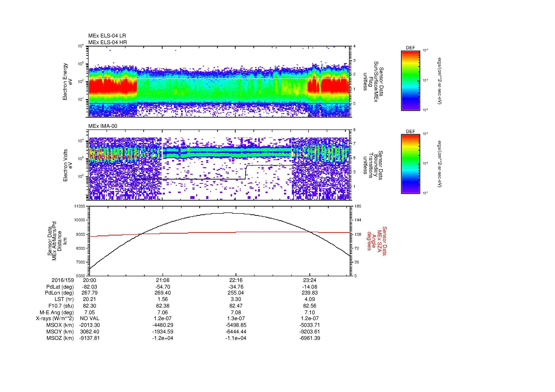Screen dimensions: 555x392
Task: Select the Electron Energy eV axis label
Action: tap(67, 82)
